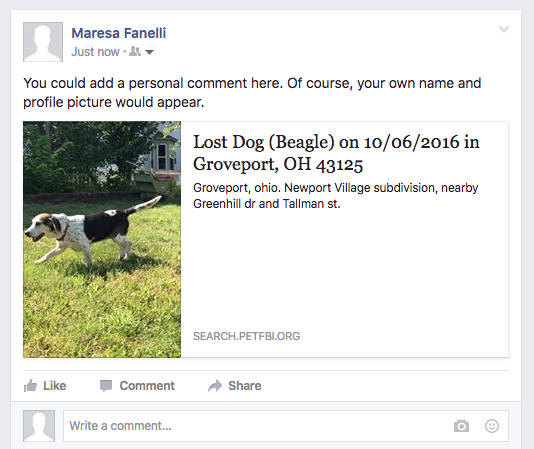Image resolution: width=534 pixels, height=449 pixels.
Task: Open post options chevron menu
Action: [x=504, y=29]
